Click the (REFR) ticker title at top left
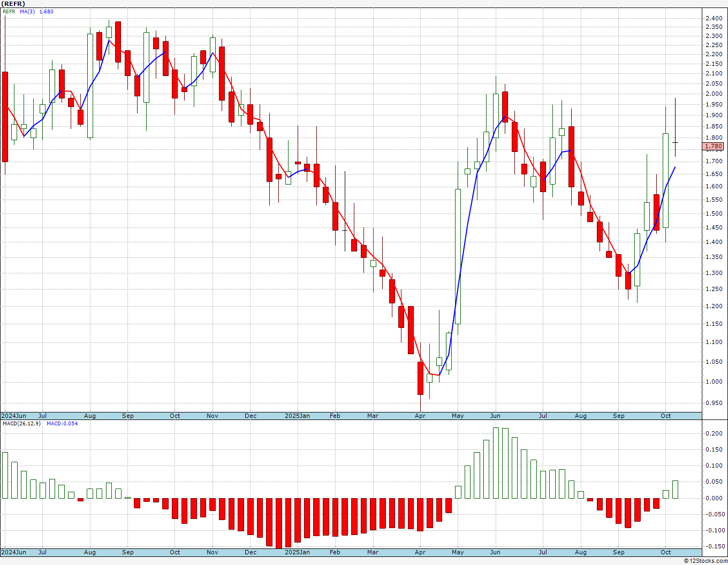Screen dimensions: 728x565 point(13,4)
